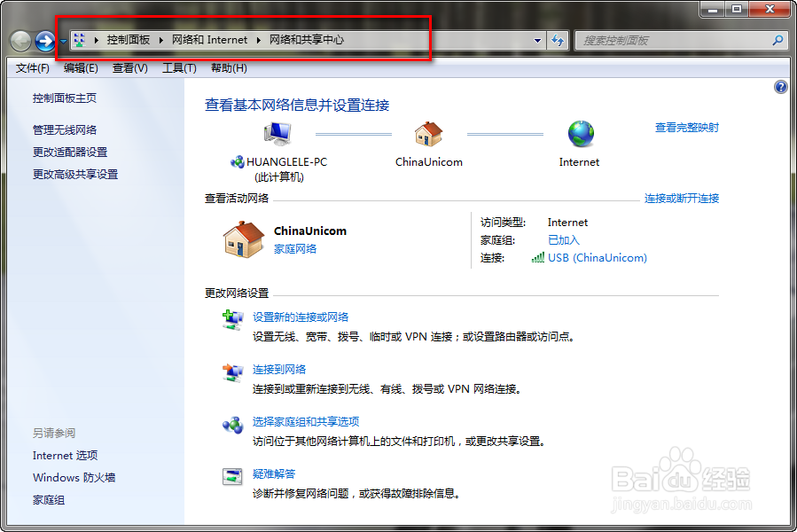Open 更改适配器设置
Viewport: 797px width, 532px height.
[70, 153]
